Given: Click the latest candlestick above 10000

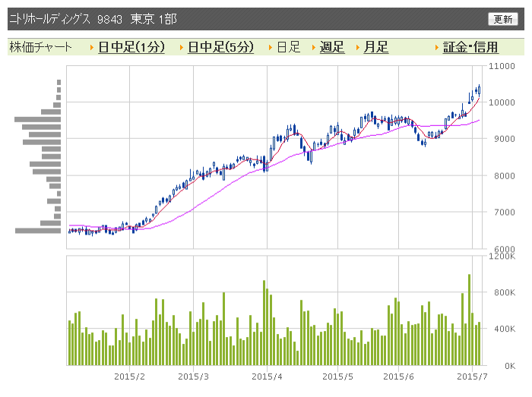Looking at the screenshot, I should point(479,90).
